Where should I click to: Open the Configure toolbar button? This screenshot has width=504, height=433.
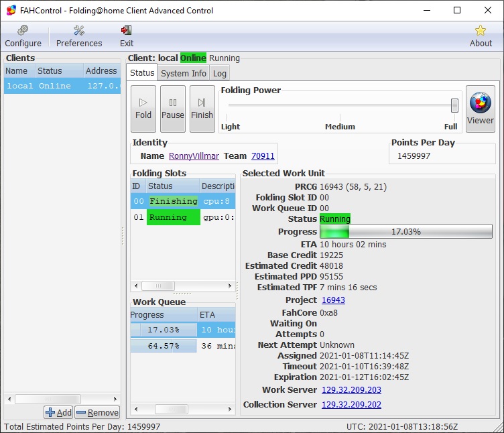point(23,36)
